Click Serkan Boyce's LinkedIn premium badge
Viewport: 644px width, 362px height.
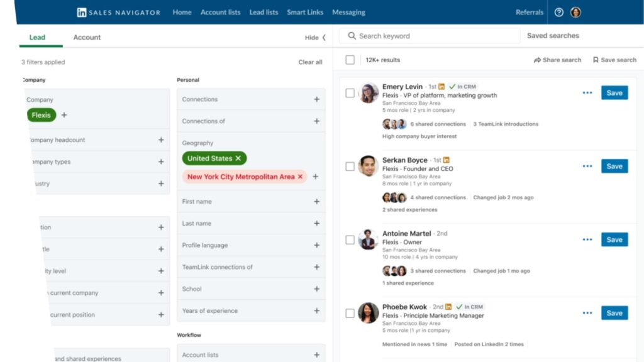point(447,160)
